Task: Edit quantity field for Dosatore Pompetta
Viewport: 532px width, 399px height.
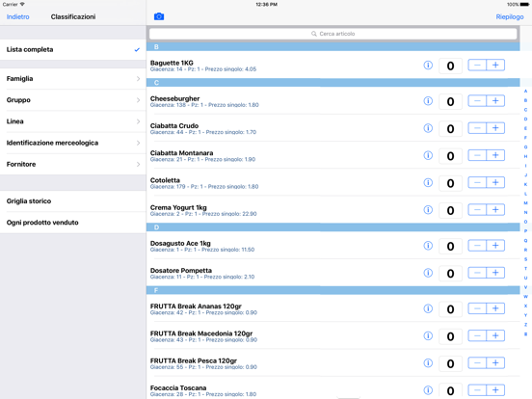Action: click(450, 274)
